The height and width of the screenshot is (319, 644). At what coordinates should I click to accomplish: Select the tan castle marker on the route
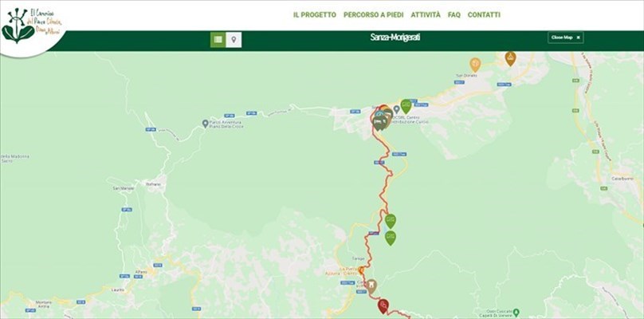(371, 286)
